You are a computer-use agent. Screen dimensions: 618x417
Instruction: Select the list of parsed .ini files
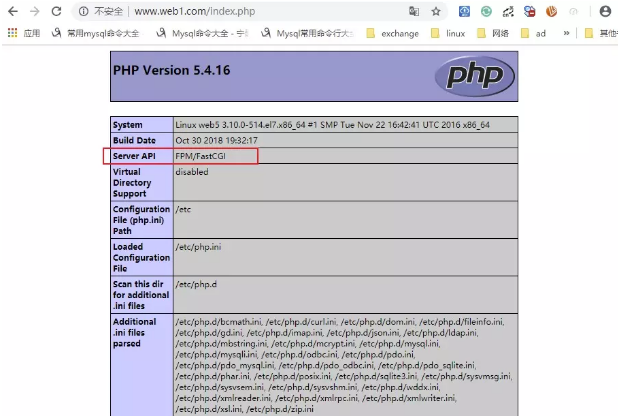point(343,365)
